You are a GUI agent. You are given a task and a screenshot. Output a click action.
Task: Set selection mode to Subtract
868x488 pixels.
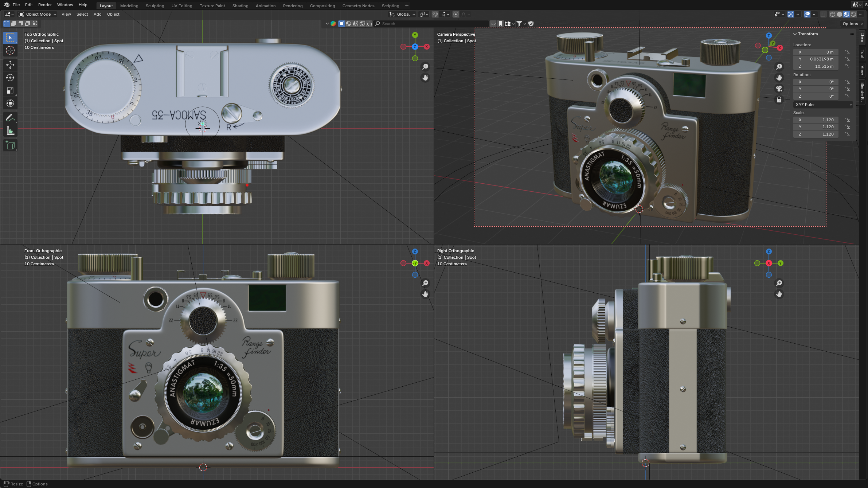click(20, 24)
